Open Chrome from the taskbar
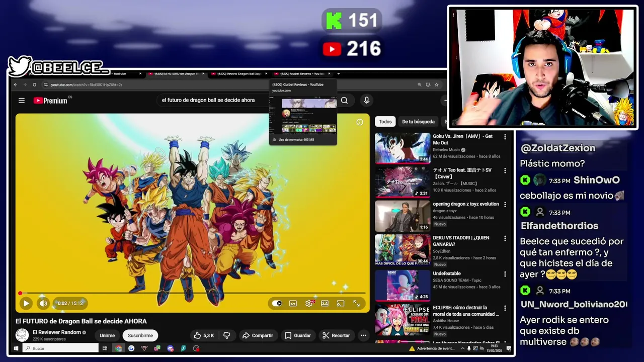Viewport: 644px width, 362px height. (118, 348)
